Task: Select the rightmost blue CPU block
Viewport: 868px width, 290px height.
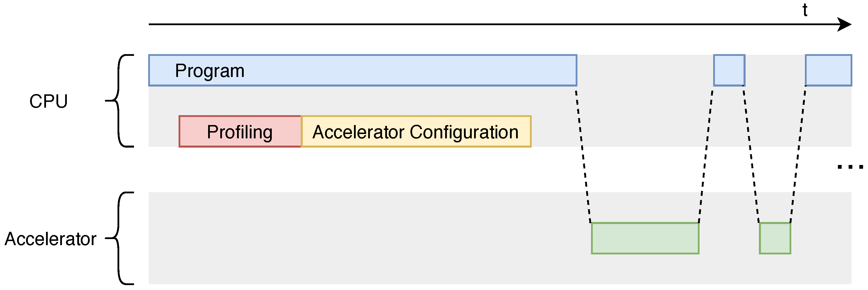Action: tap(828, 70)
